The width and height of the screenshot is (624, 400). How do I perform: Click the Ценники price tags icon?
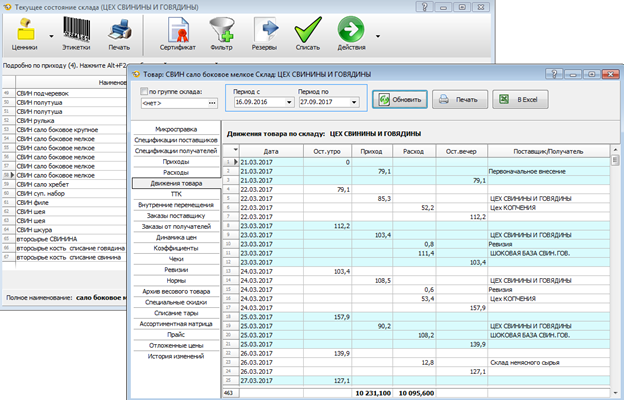pyautogui.click(x=27, y=30)
